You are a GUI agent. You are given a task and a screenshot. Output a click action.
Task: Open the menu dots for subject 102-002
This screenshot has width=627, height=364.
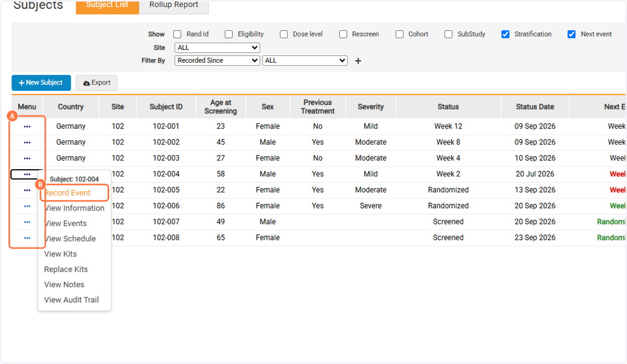pos(27,143)
